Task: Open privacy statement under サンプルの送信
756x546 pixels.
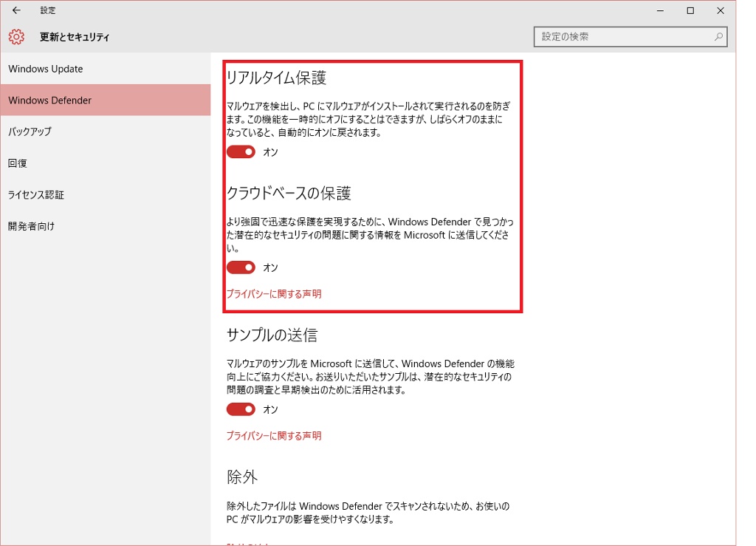Action: (x=274, y=436)
